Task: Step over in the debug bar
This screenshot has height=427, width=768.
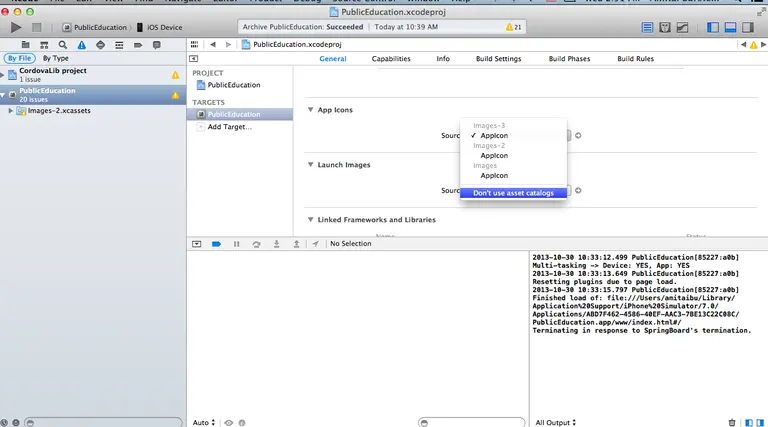Action: point(256,244)
